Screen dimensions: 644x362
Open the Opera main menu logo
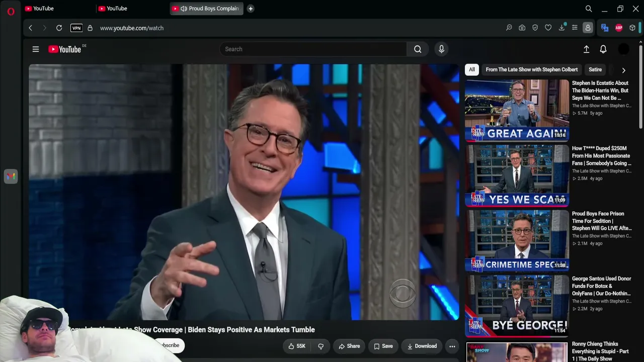[11, 11]
